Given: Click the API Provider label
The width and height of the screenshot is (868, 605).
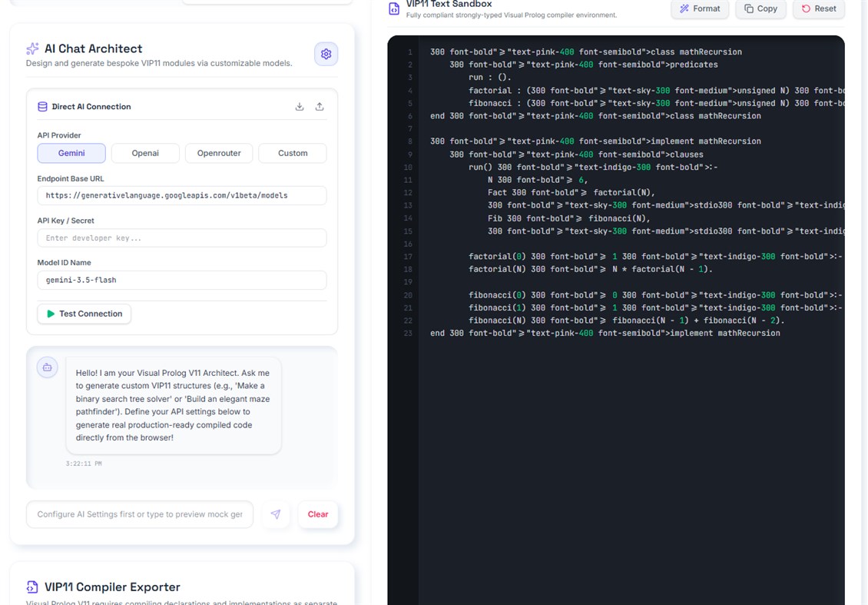Looking at the screenshot, I should point(58,135).
